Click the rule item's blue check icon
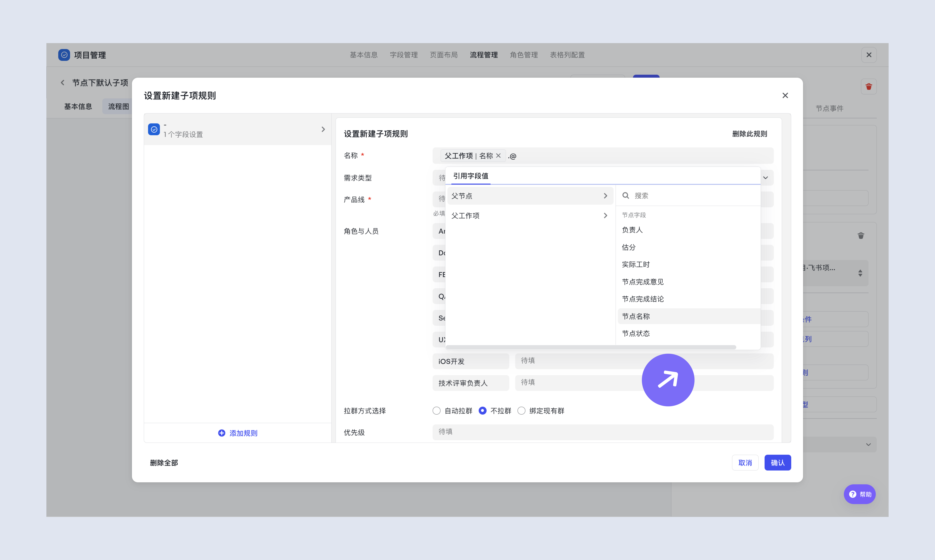This screenshot has width=935, height=560. click(154, 129)
